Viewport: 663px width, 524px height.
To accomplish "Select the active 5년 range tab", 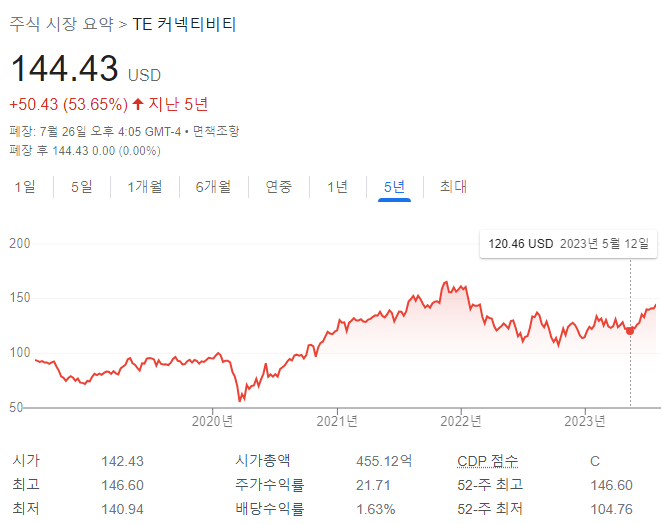I will (x=394, y=187).
